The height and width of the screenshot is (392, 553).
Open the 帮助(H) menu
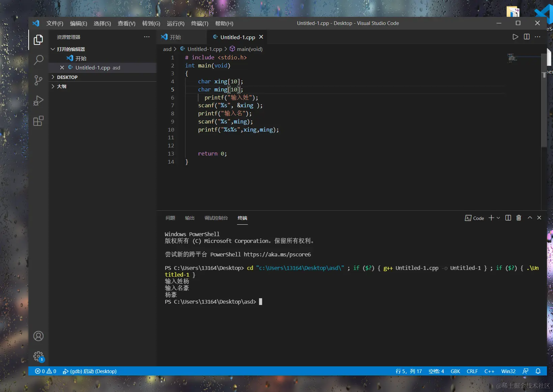coord(224,23)
